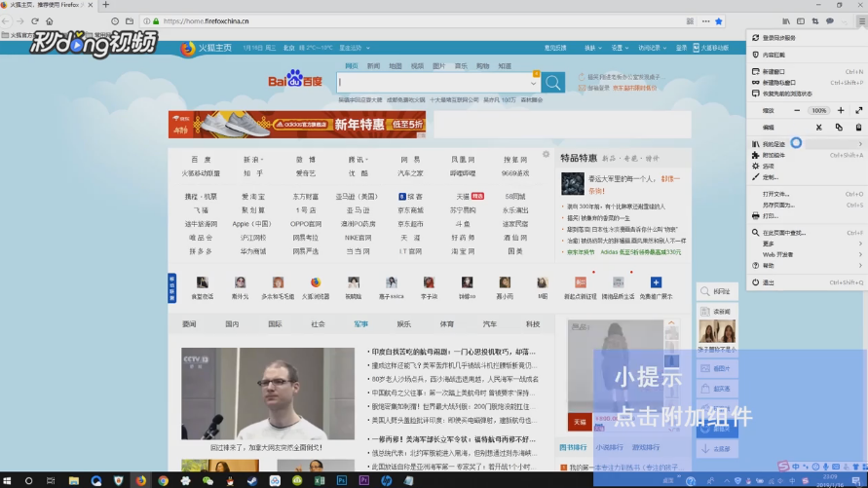Switch Baidu search to 图片 tab
Image resolution: width=868 pixels, height=488 pixels.
(x=439, y=66)
